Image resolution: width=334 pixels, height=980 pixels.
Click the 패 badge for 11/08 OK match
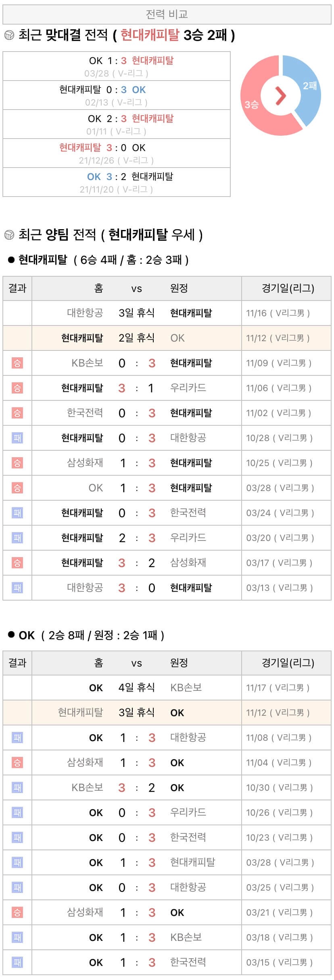pos(17,738)
